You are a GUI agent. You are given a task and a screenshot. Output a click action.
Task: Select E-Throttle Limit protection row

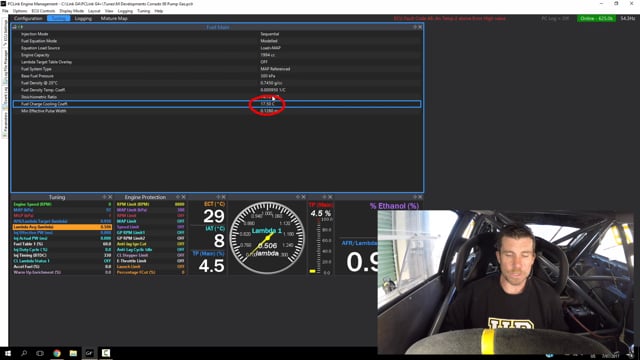click(150, 261)
